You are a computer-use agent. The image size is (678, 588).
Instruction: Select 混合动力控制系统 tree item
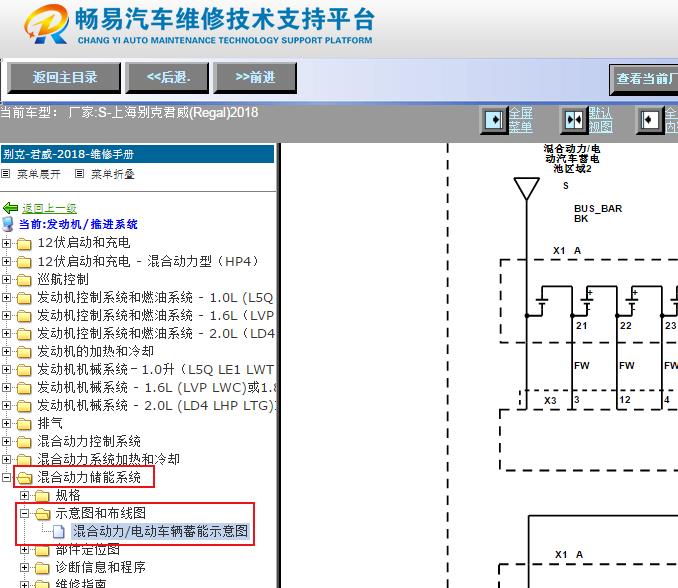[x=89, y=441]
